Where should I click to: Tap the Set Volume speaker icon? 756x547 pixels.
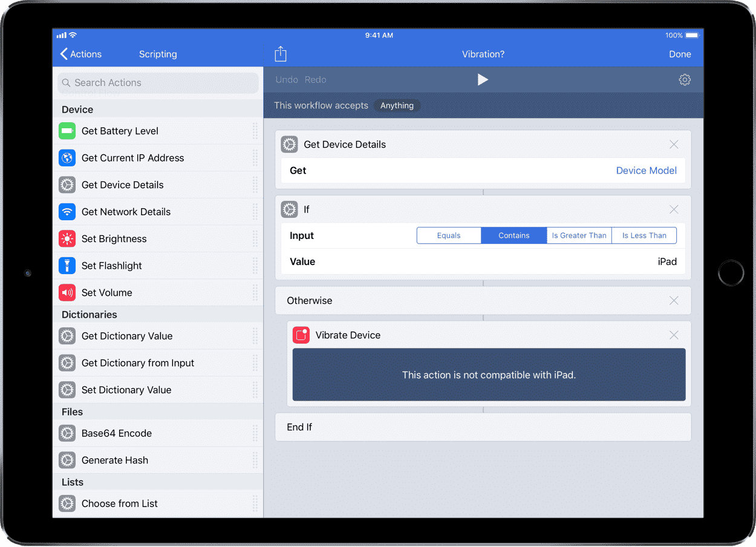67,292
